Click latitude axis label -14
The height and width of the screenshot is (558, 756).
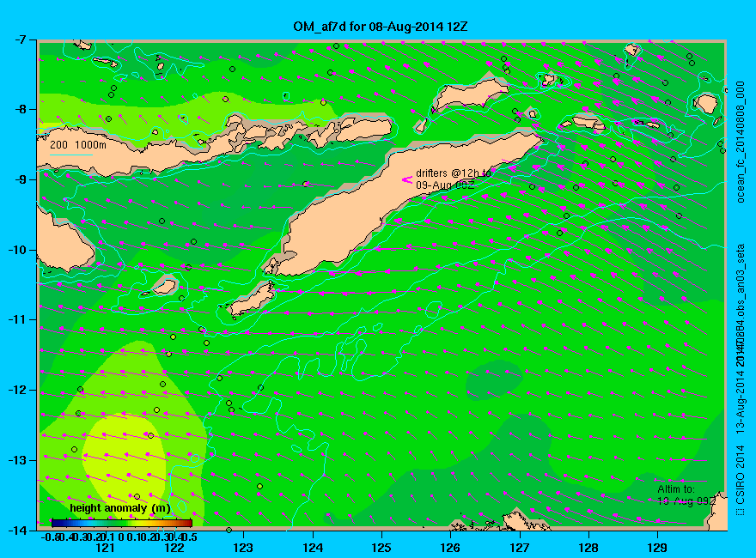point(16,530)
